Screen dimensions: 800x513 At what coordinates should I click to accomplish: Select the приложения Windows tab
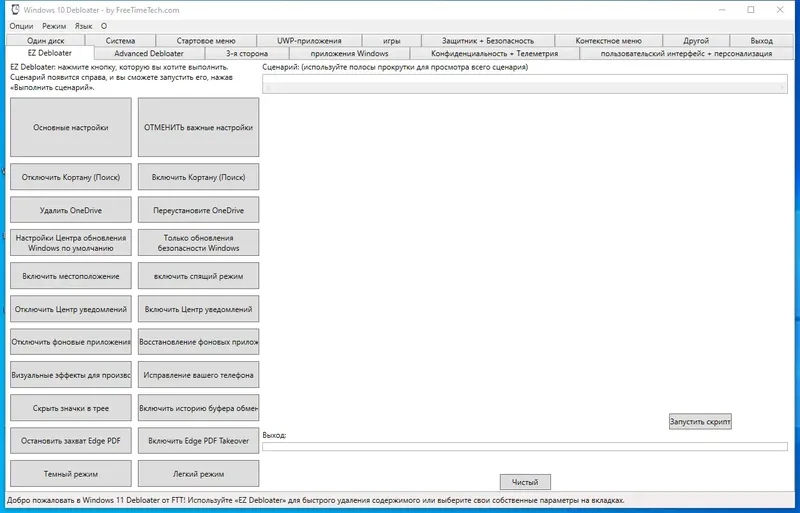(x=349, y=53)
